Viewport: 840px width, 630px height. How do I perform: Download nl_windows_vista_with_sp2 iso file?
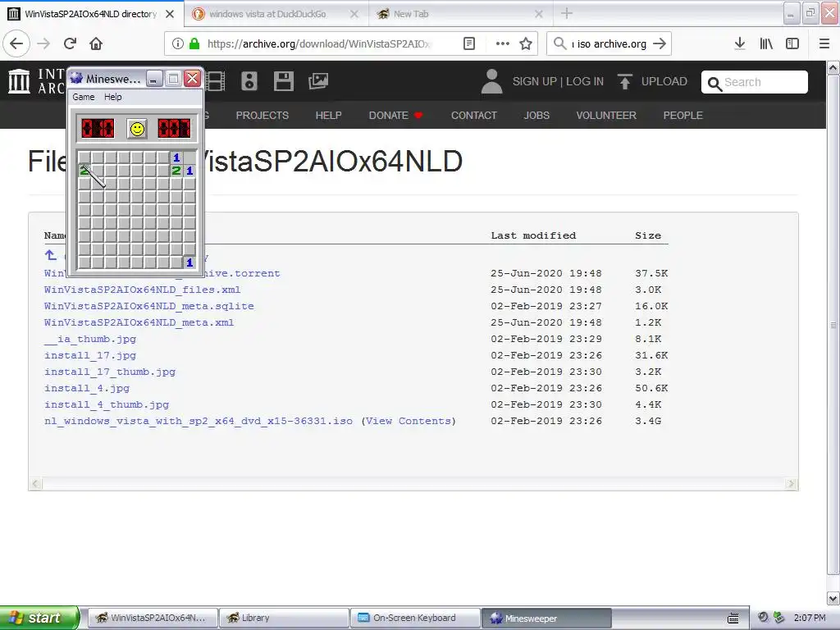tap(199, 421)
